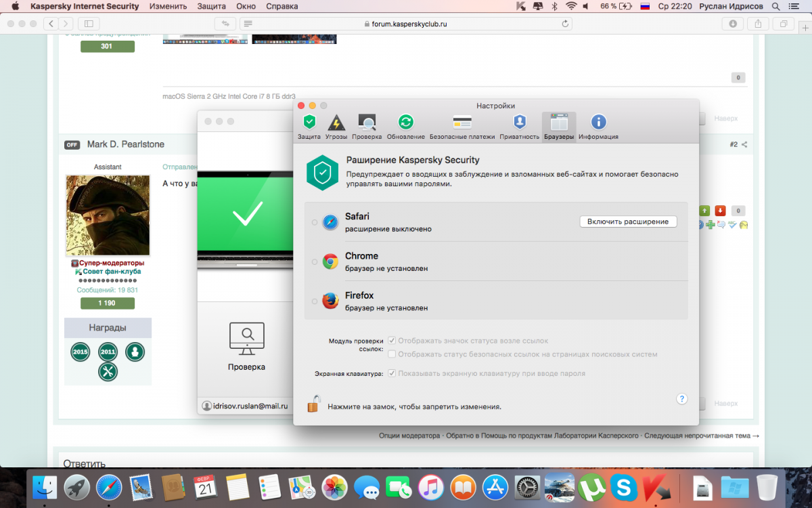The width and height of the screenshot is (812, 508).
Task: Open the Защита settings tab
Action: pyautogui.click(x=309, y=127)
